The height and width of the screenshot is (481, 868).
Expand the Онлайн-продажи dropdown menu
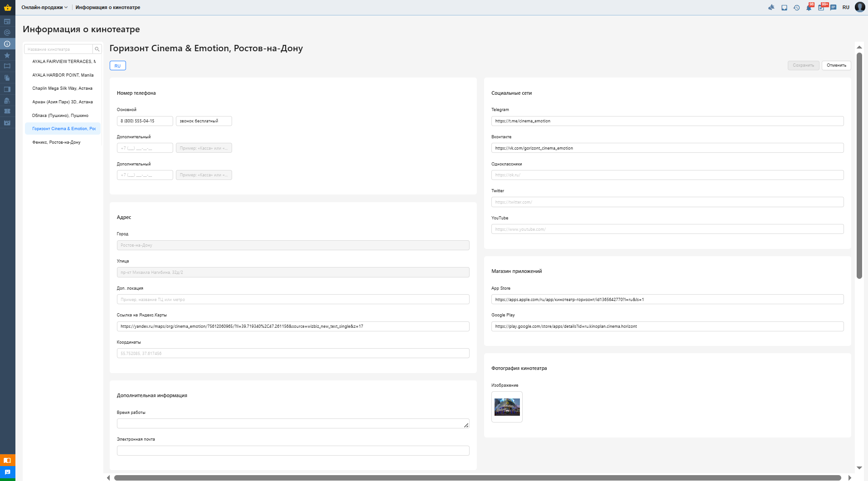44,7
